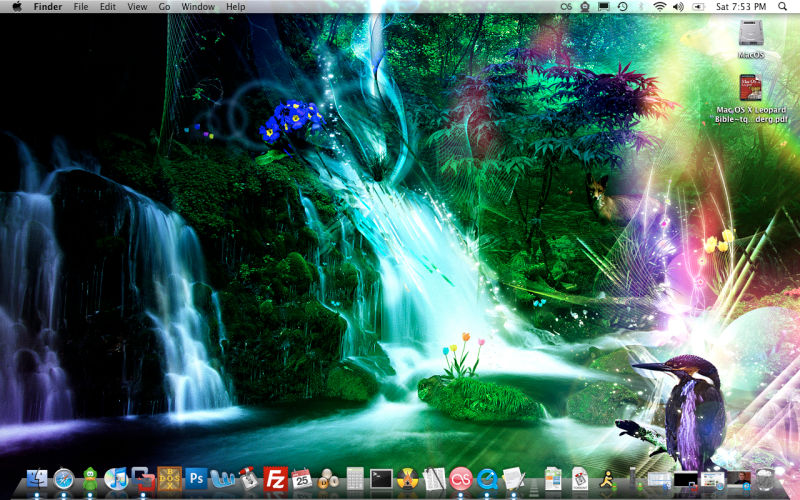Open Burn radiation-symbol icon in Dock
The width and height of the screenshot is (800, 500).
coord(408,479)
